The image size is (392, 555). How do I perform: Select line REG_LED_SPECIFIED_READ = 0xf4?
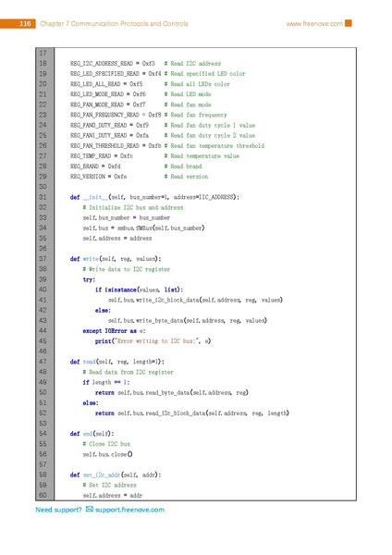click(x=116, y=74)
